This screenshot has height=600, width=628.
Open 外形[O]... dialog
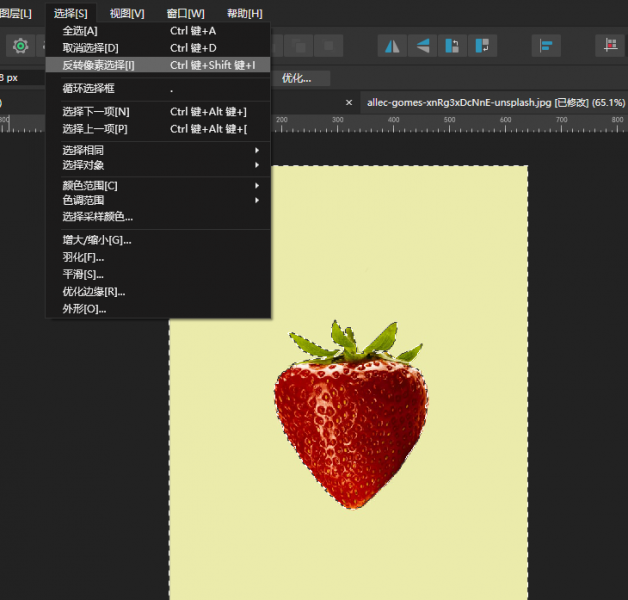coord(158,309)
